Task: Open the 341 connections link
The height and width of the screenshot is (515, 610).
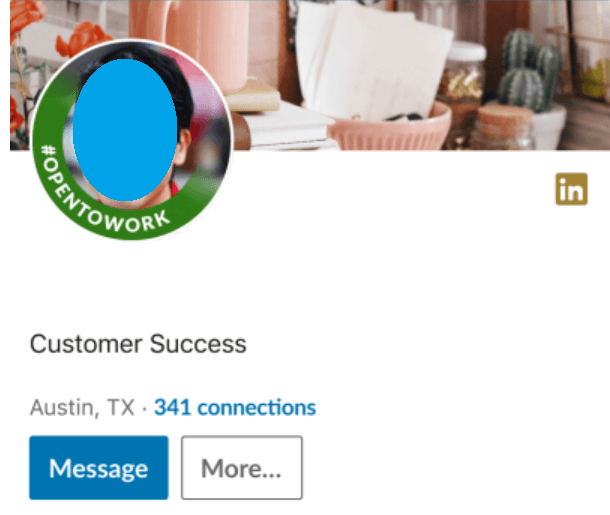Action: point(235,408)
